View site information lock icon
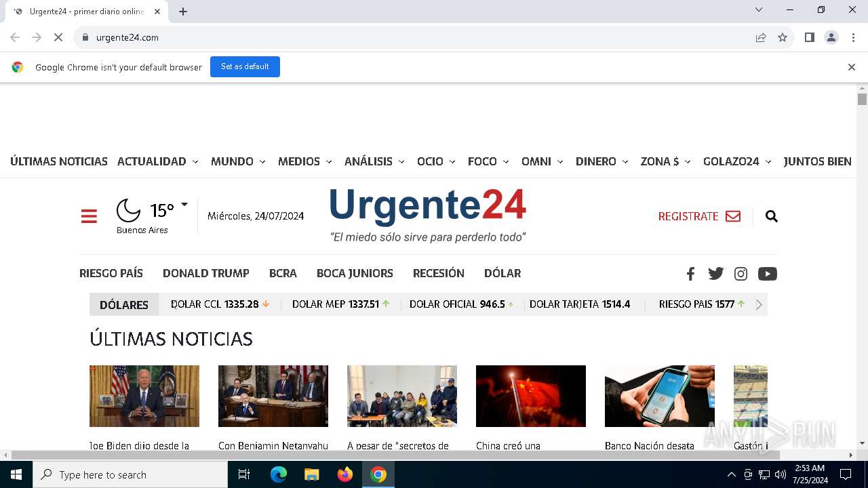Screen dimensions: 868x488 tap(85, 37)
